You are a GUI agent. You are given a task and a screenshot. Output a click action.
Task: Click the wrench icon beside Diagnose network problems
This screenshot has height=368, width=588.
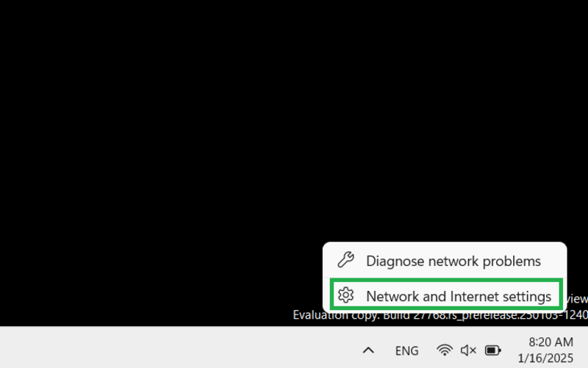(345, 259)
